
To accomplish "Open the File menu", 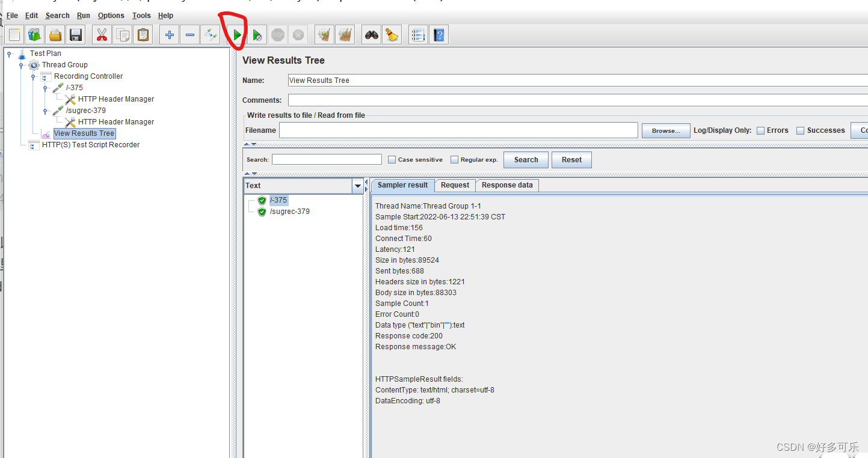I will pyautogui.click(x=12, y=16).
